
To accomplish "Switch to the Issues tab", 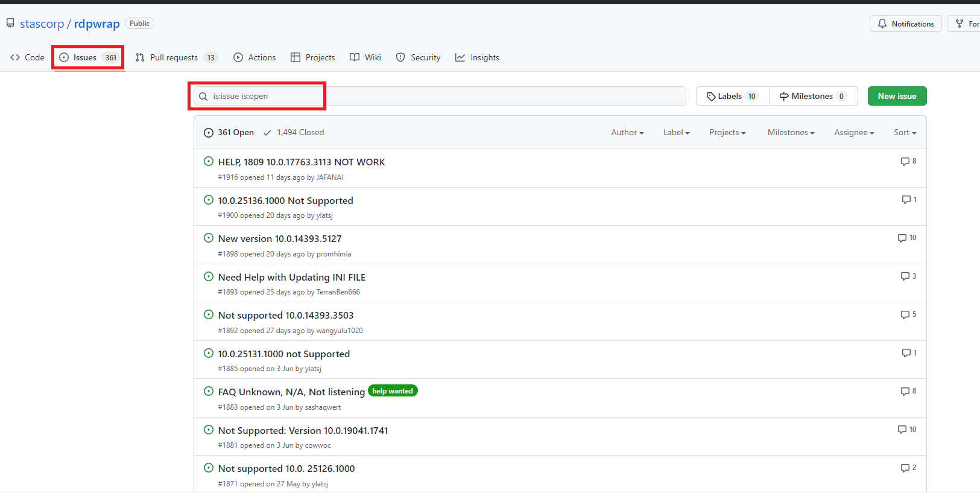I will tap(88, 57).
